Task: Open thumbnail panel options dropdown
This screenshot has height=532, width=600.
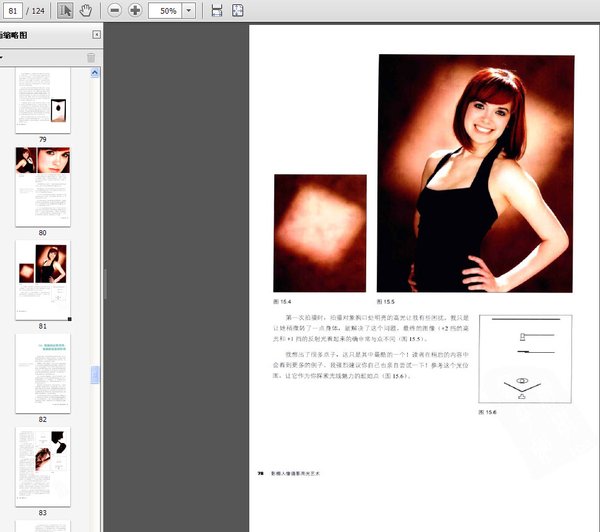Action: 3,57
